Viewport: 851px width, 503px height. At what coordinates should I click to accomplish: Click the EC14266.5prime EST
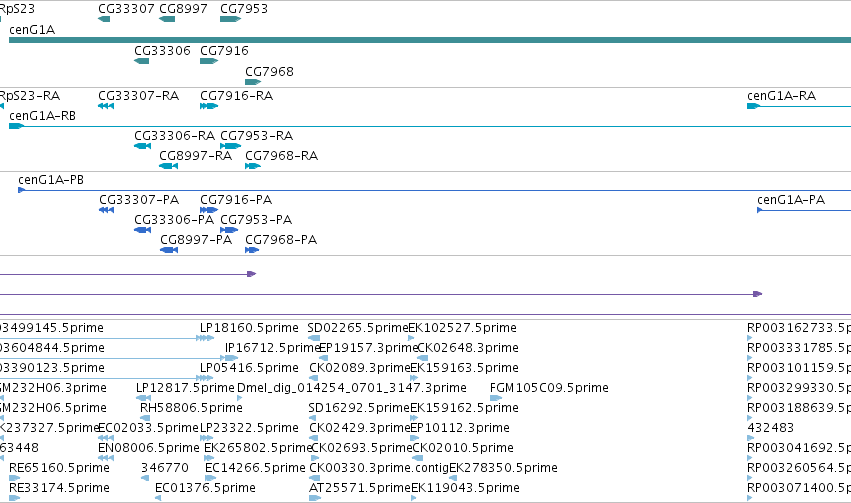tap(255, 468)
